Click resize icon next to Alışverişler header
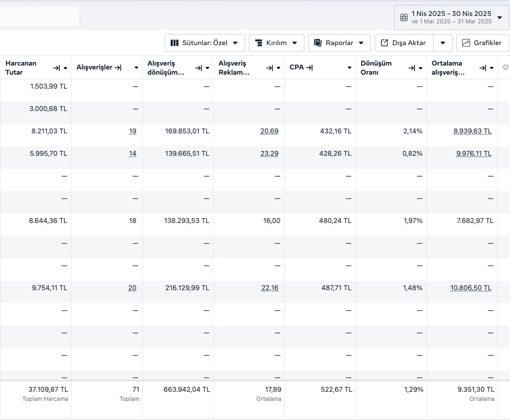 click(118, 68)
